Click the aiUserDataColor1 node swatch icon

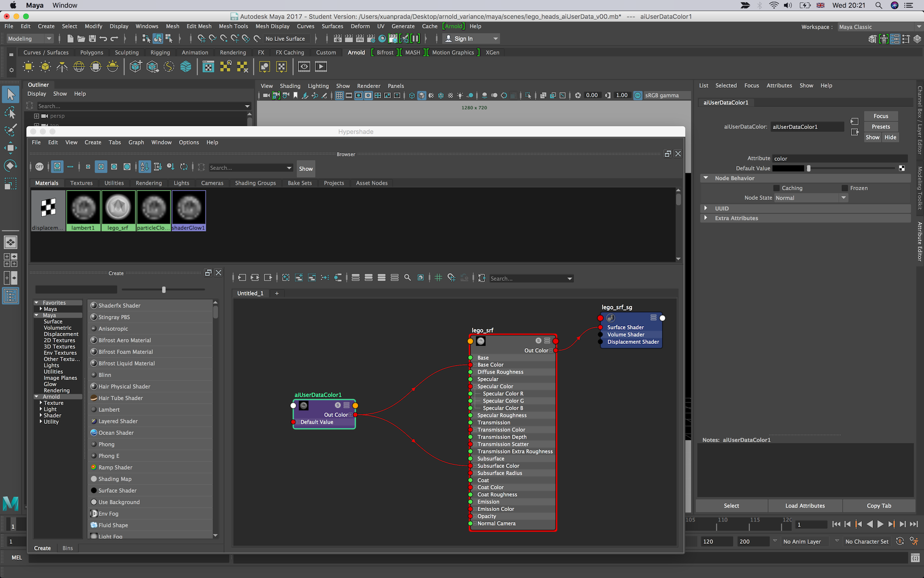[304, 406]
